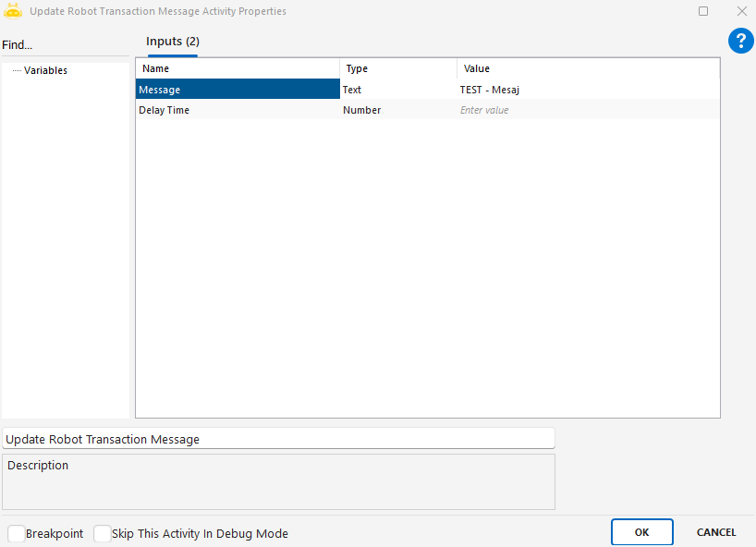Click the yellow robot app icon in title bar
The image size is (756, 547).
pos(13,11)
